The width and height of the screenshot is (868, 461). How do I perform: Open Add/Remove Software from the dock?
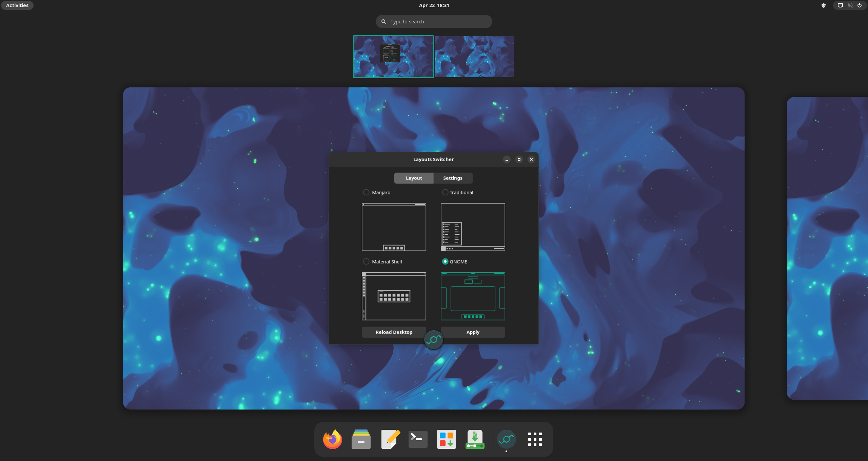click(x=446, y=439)
